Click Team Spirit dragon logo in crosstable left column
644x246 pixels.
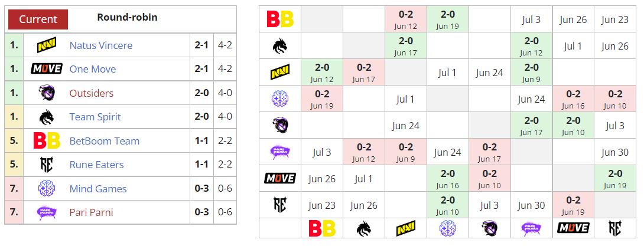[x=280, y=46]
